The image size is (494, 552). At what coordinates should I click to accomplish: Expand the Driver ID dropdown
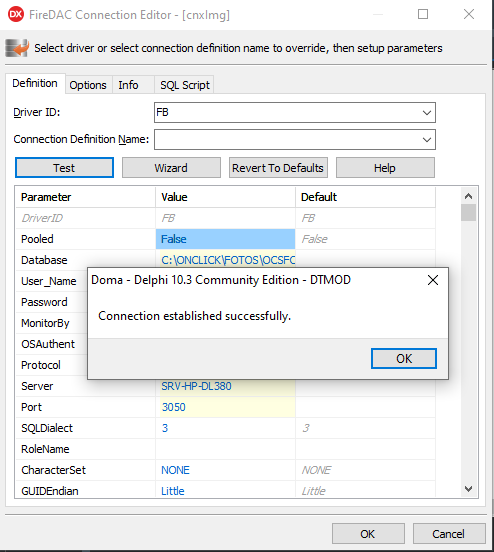pyautogui.click(x=427, y=113)
